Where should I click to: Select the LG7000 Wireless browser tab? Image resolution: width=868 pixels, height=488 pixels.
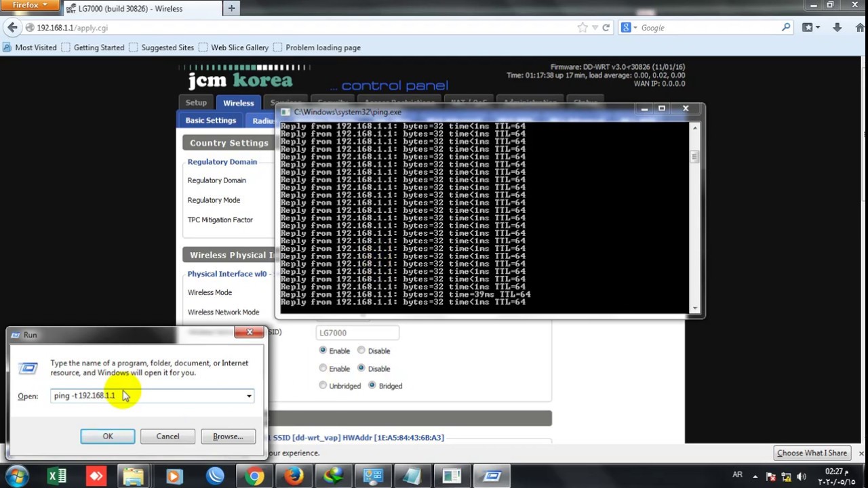(x=142, y=9)
